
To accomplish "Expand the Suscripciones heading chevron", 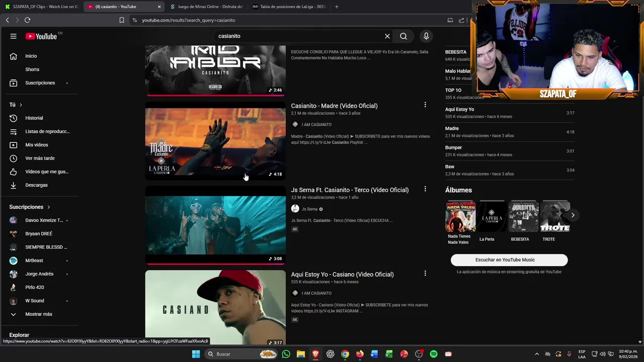I will point(49,207).
